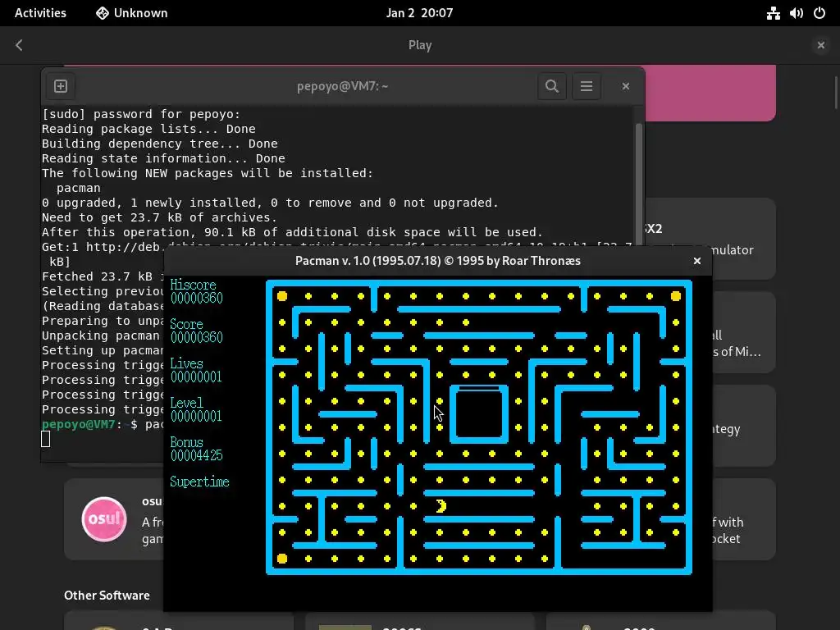The height and width of the screenshot is (630, 840).
Task: Click the Pacman window title bar text
Action: click(x=438, y=261)
